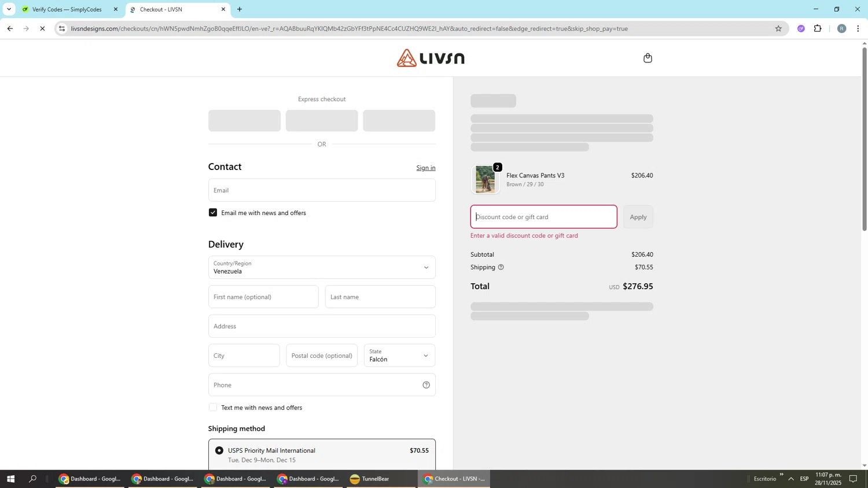The width and height of the screenshot is (868, 488).
Task: Click the page vertical scrollbar thumb
Action: click(865, 139)
